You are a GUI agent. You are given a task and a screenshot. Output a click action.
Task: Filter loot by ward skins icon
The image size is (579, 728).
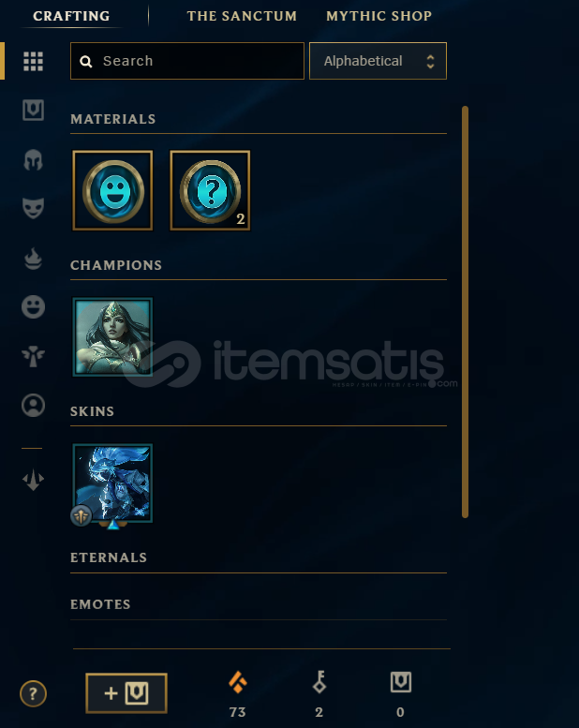(x=33, y=356)
